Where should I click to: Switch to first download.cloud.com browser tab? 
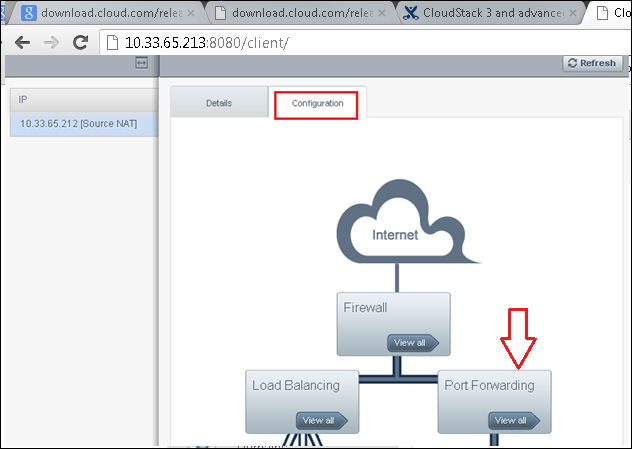(105, 14)
